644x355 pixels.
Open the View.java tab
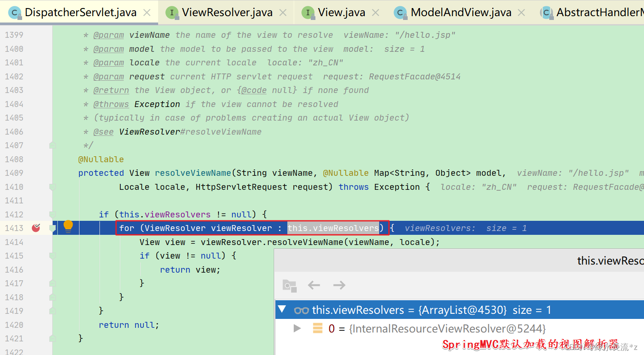click(341, 12)
